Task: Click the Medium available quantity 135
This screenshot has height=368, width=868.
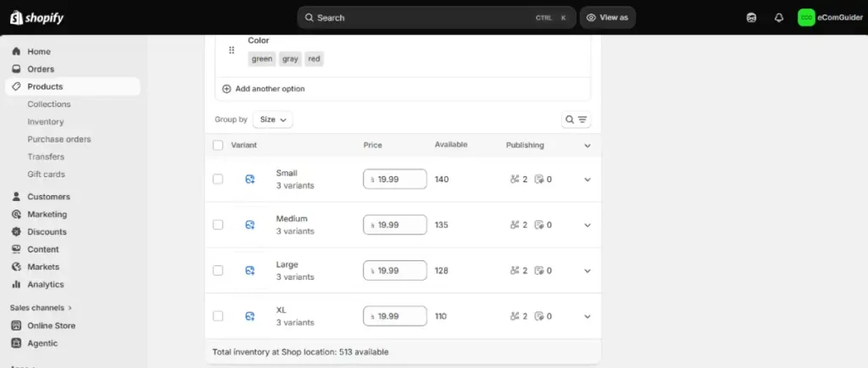Action: (442, 226)
